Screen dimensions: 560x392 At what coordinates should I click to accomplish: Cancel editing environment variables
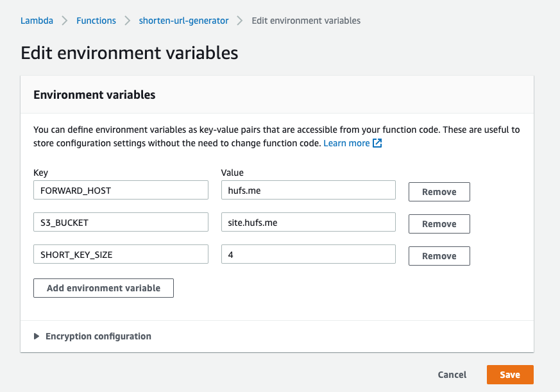[452, 375]
